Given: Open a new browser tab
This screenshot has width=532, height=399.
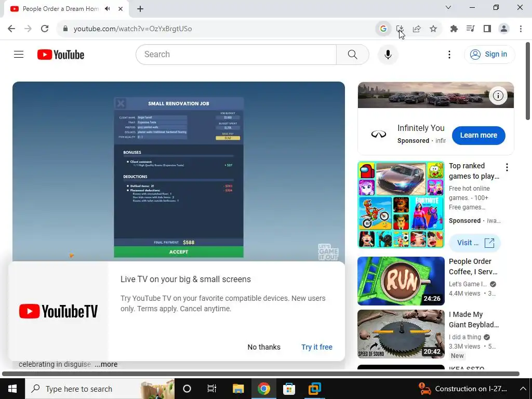Looking at the screenshot, I should click(140, 9).
